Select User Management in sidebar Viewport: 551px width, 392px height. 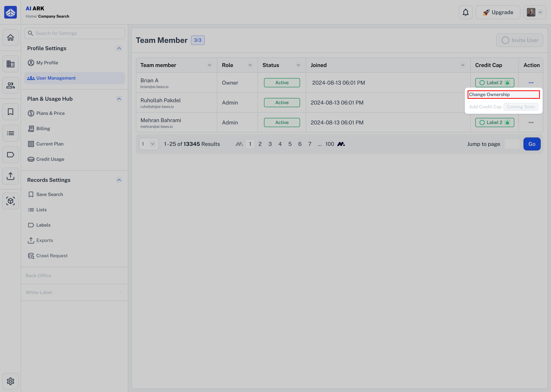75,78
